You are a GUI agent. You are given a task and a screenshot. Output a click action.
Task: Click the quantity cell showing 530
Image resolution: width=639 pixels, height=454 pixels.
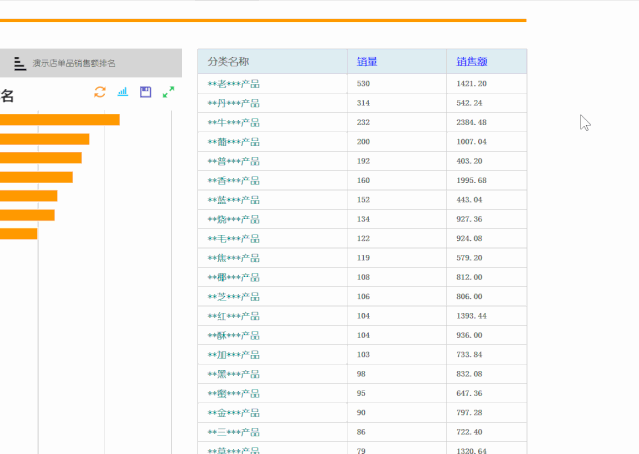tap(363, 84)
